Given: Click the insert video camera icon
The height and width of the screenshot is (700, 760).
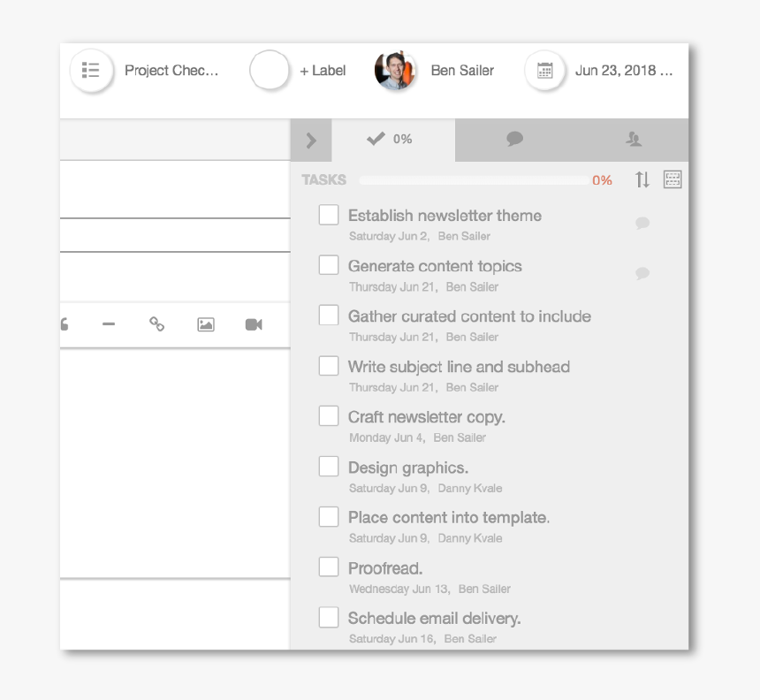Looking at the screenshot, I should click(x=254, y=324).
